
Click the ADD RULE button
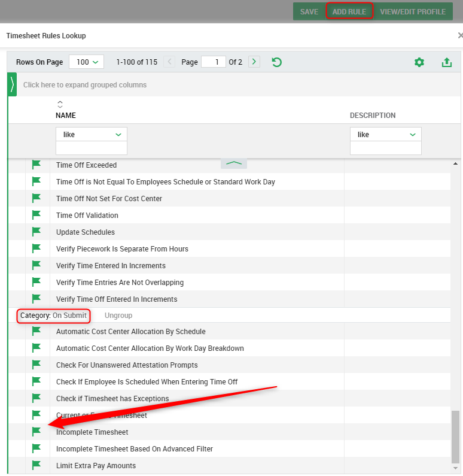[x=349, y=11]
